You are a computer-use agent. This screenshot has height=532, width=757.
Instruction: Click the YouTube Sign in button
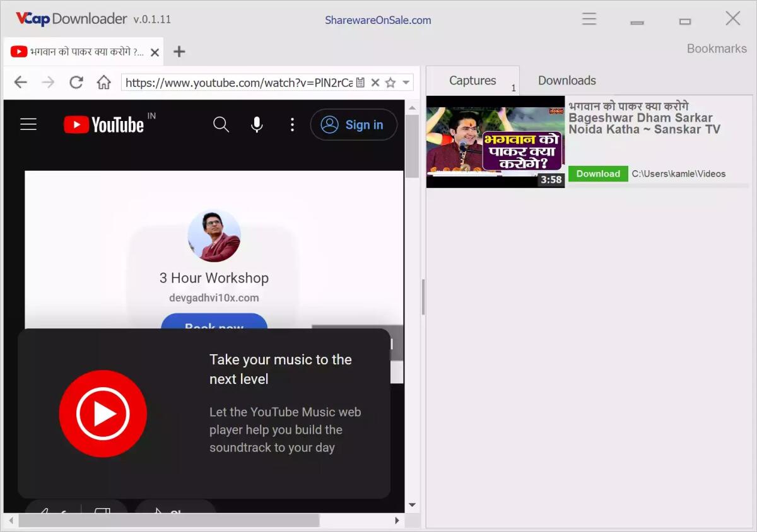[353, 125]
